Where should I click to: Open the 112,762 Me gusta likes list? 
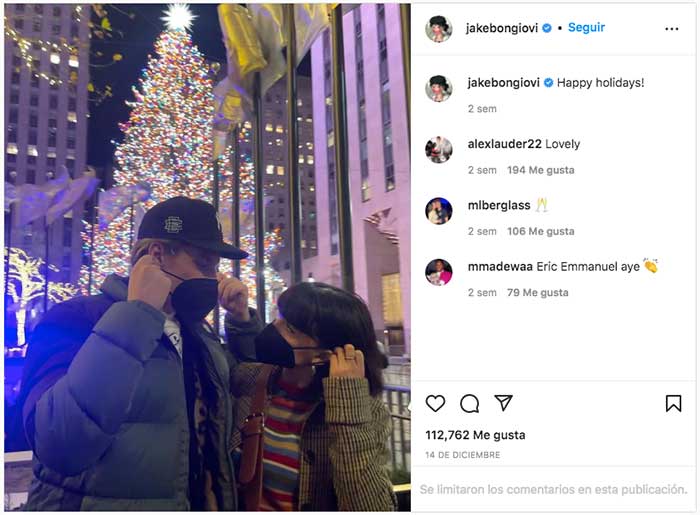[475, 435]
